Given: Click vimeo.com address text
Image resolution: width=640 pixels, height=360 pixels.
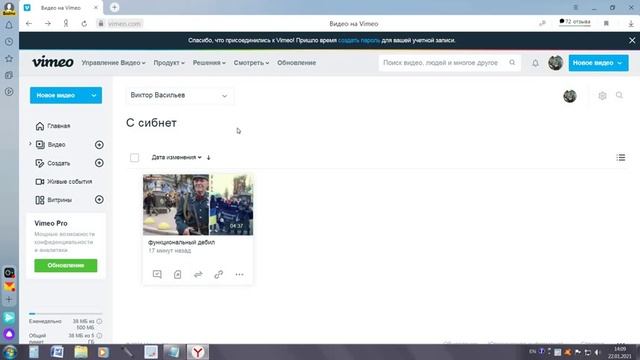Looking at the screenshot, I should click(x=124, y=24).
